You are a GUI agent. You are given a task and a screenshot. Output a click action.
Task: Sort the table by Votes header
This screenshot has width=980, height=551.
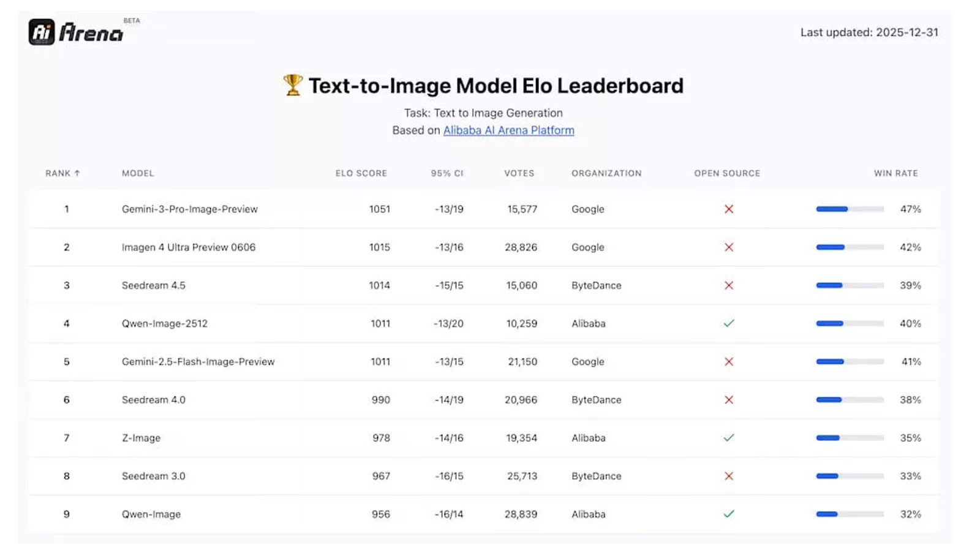[519, 173]
